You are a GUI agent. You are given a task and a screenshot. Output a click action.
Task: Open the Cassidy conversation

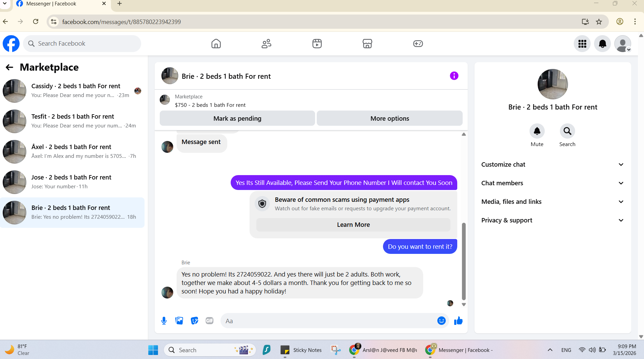click(72, 91)
